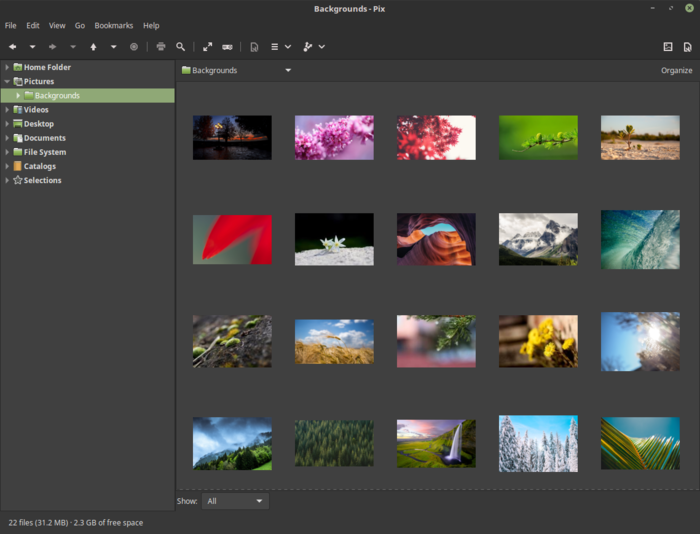This screenshot has width=700, height=534.
Task: Select the Videos folder in sidebar
Action: click(x=36, y=110)
